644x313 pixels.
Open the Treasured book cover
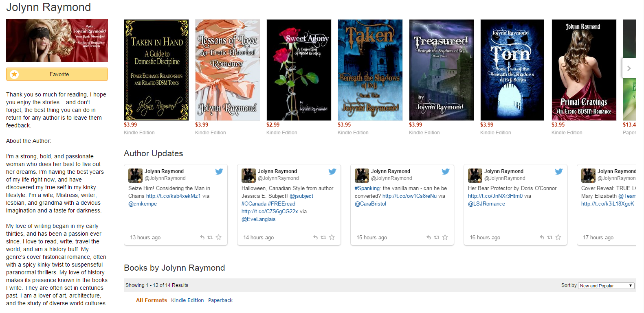442,70
